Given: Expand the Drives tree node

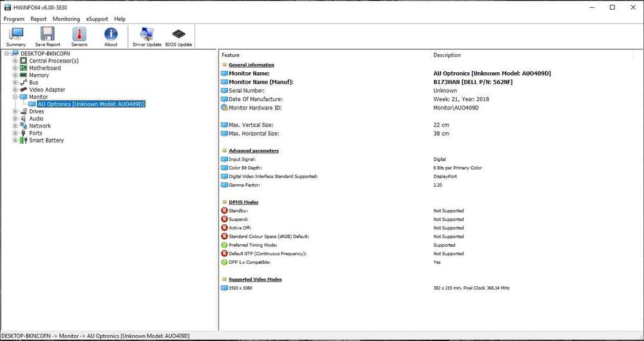Looking at the screenshot, I should (15, 112).
